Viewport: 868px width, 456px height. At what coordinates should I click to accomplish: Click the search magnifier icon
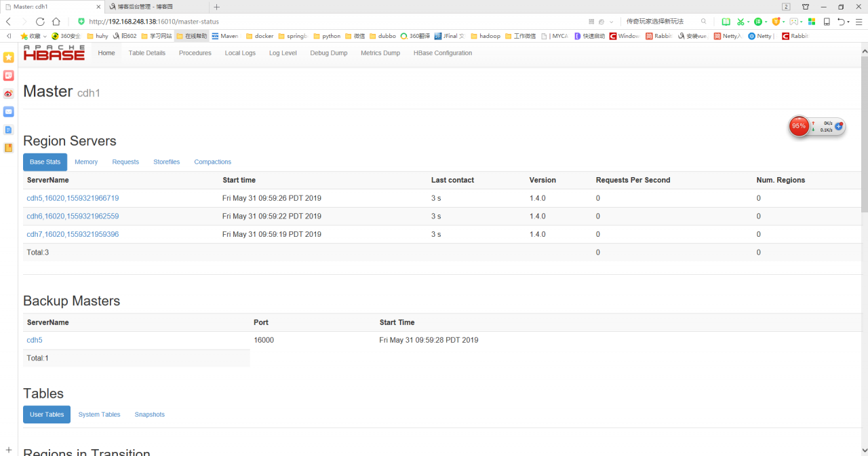tap(704, 22)
